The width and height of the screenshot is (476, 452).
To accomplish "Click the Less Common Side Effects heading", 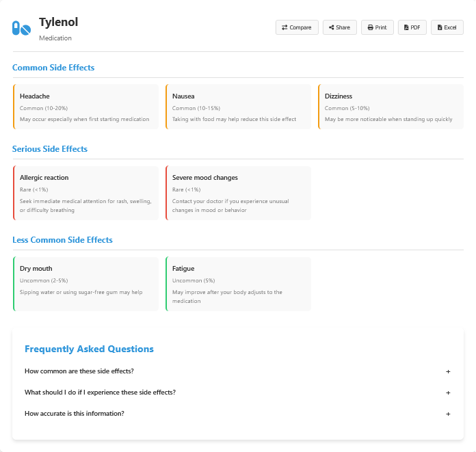I will coord(62,240).
